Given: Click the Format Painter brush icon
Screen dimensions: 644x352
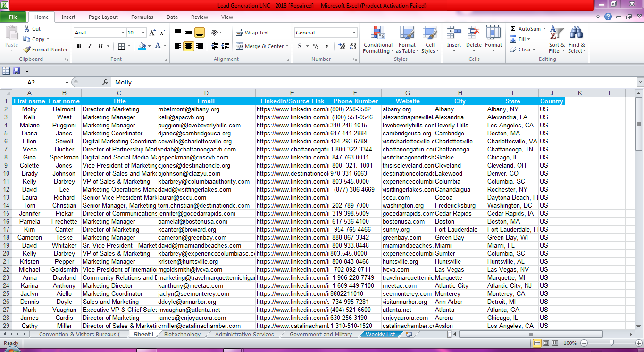Looking at the screenshot, I should click(27, 50).
